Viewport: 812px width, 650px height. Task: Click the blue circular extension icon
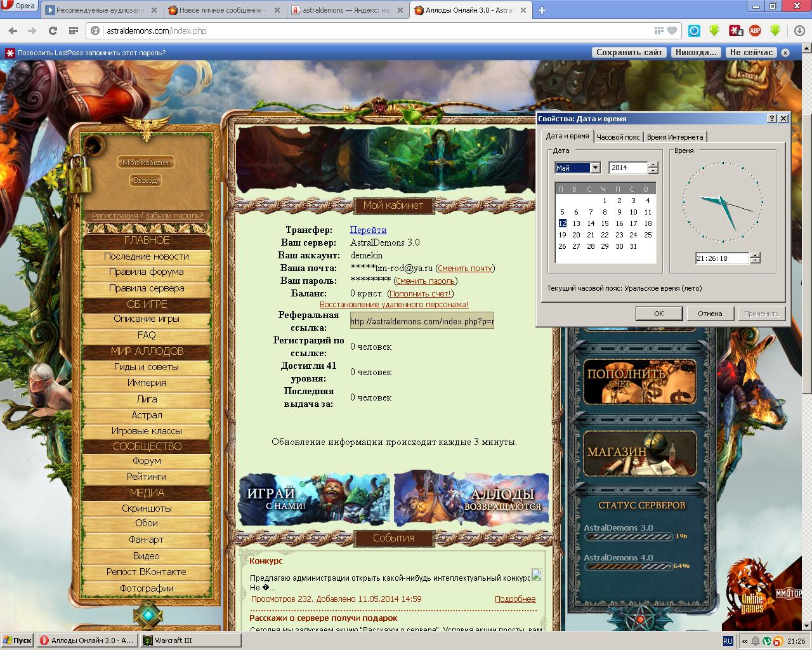point(694,30)
